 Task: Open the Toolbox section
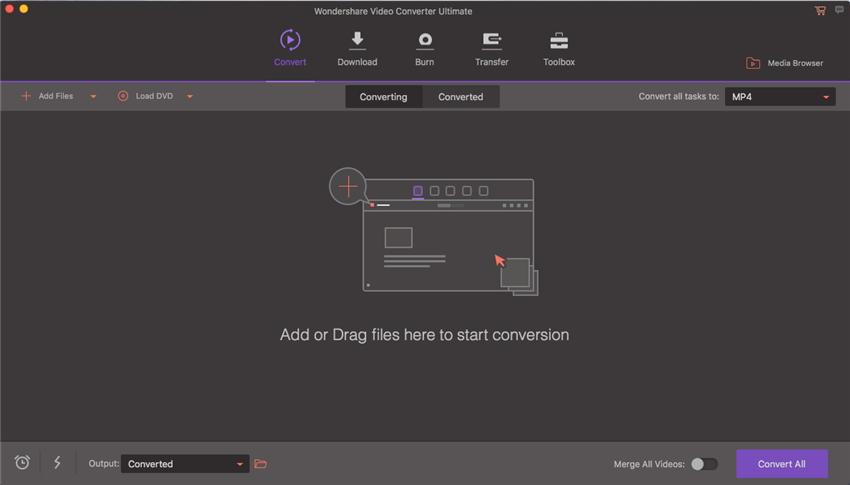[x=559, y=48]
